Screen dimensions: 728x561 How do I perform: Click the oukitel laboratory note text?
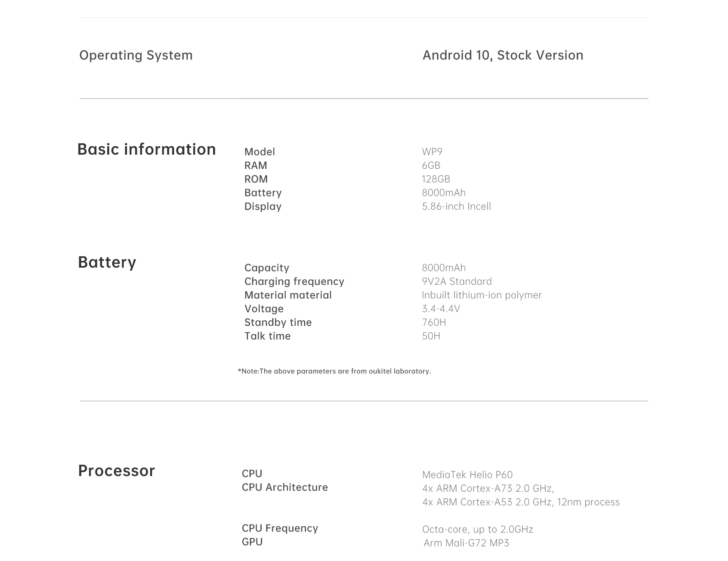tap(334, 371)
